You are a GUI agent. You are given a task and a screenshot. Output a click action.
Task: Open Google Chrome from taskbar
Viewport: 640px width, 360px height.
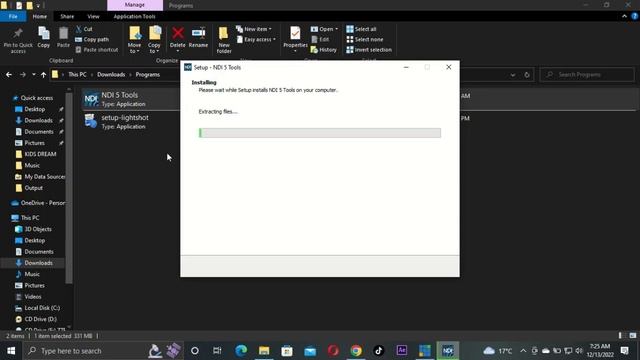(356, 351)
